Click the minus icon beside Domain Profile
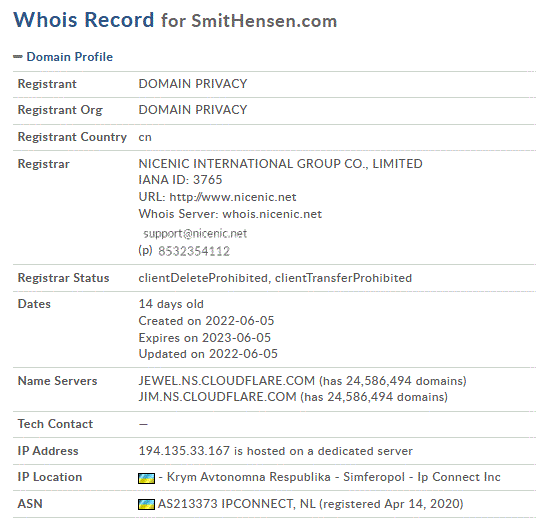The width and height of the screenshot is (536, 520). click(x=18, y=57)
